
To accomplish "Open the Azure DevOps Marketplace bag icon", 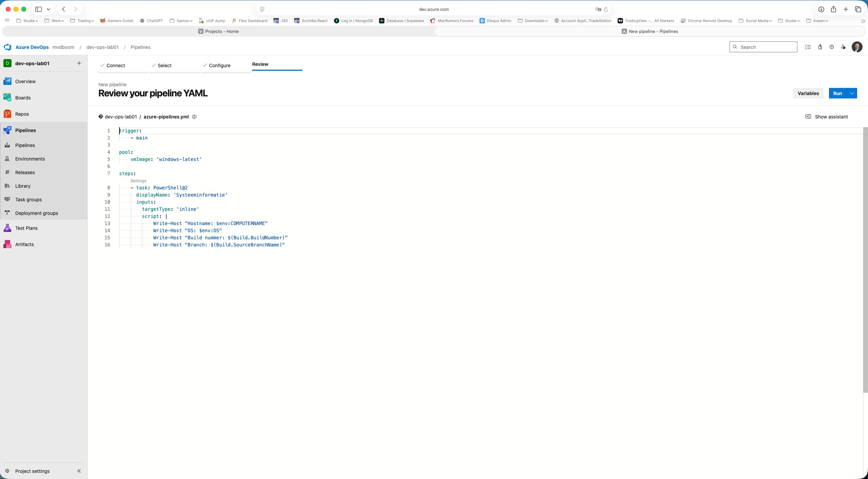I will pyautogui.click(x=819, y=47).
